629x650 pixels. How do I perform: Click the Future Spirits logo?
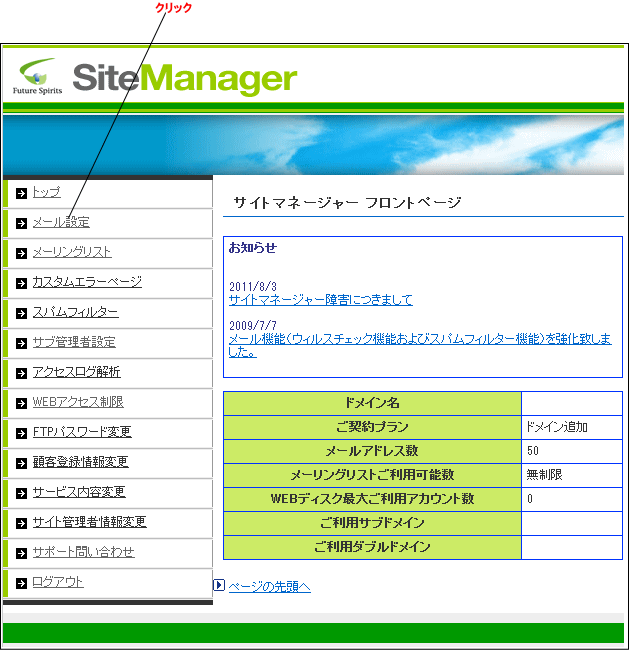pyautogui.click(x=37, y=77)
